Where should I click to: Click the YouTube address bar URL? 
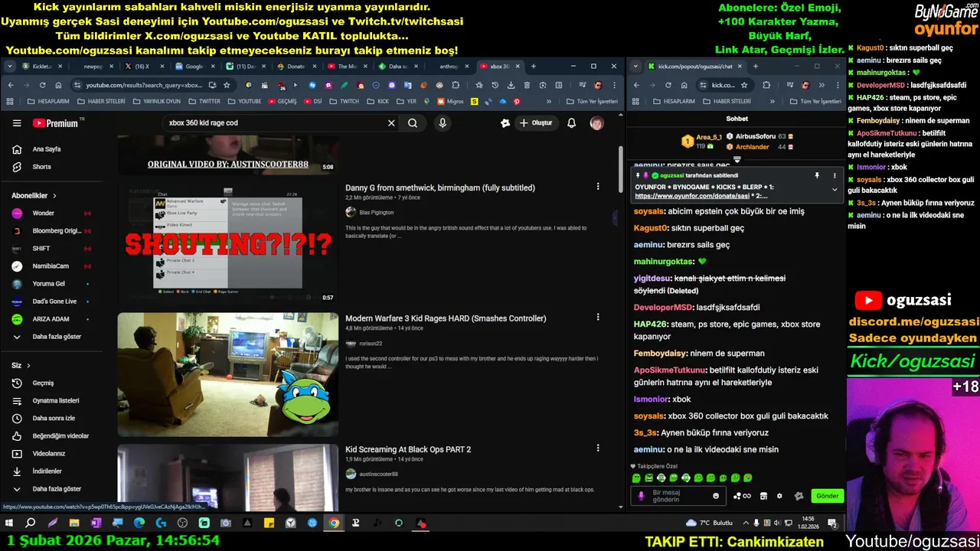144,85
